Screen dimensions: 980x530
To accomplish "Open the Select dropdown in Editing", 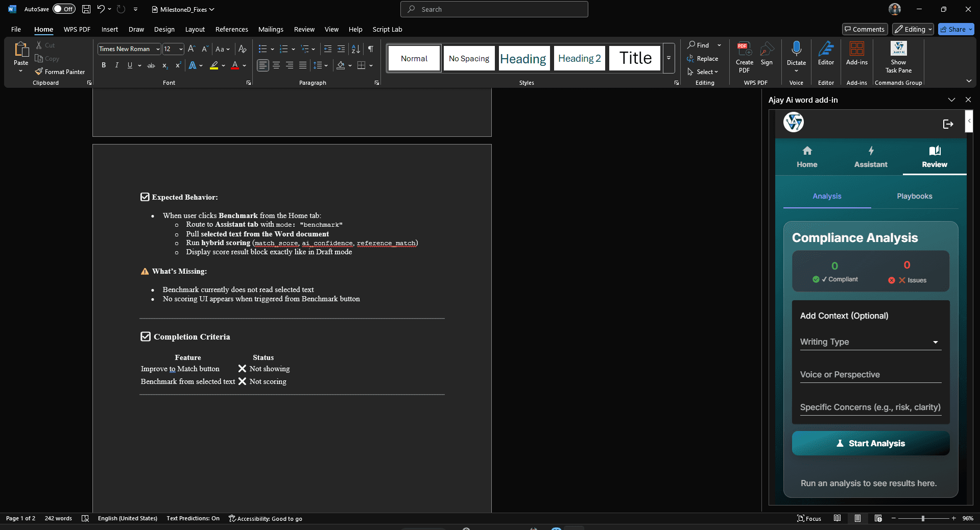I will [x=703, y=72].
